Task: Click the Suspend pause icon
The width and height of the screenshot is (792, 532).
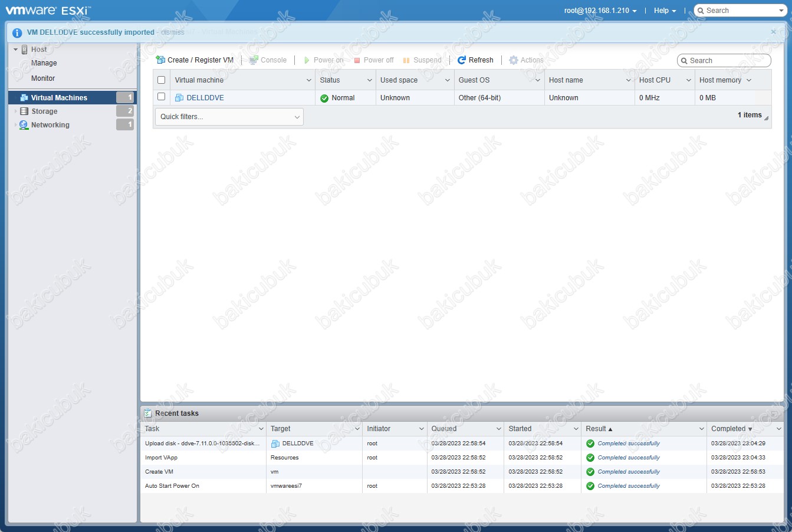Action: [x=406, y=60]
